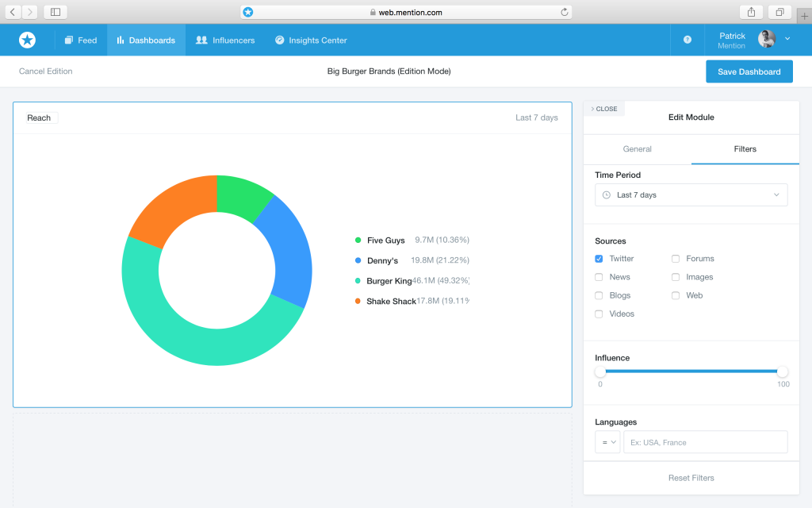The image size is (812, 508).
Task: Click the Burger King legend label
Action: (x=389, y=281)
